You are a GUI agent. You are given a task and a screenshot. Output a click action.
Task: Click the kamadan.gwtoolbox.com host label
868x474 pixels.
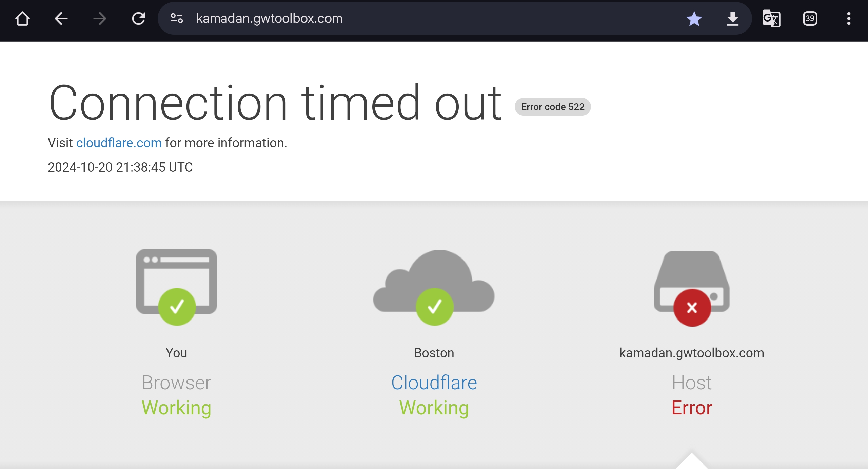click(692, 353)
